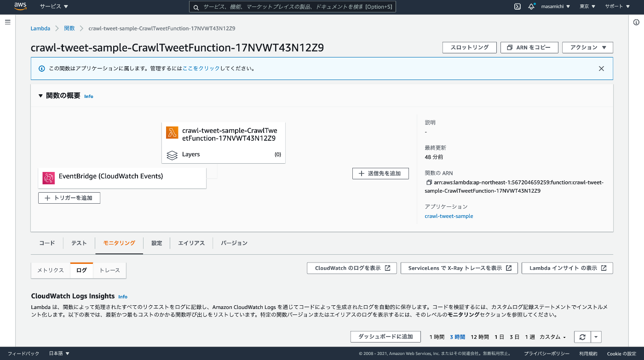Dismiss the application info banner
Screen dimensions: 644x360
click(x=601, y=69)
